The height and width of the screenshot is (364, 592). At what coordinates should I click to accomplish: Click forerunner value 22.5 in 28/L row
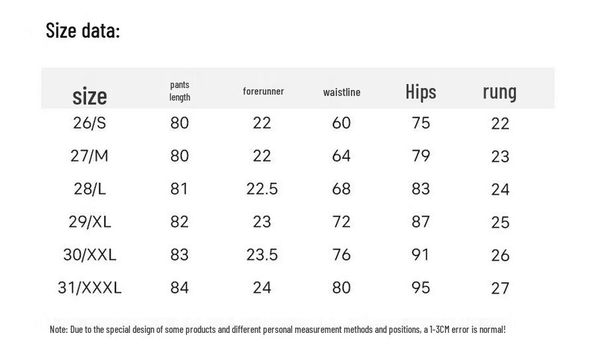point(262,189)
